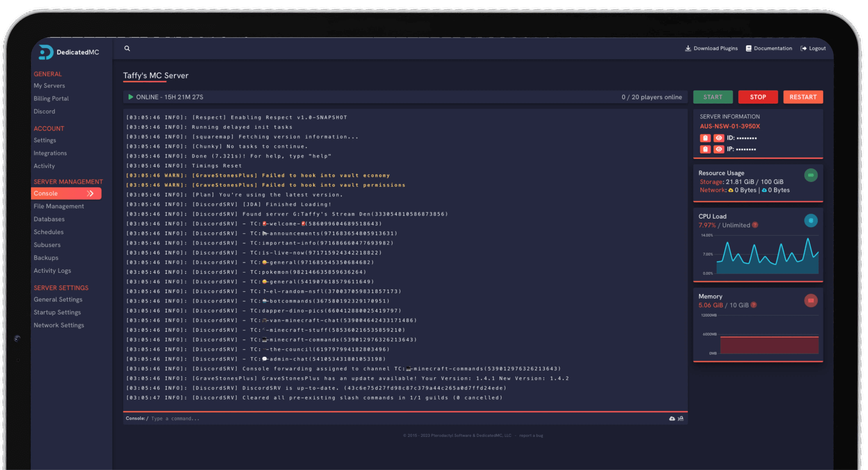
Task: Click the Taffy's MC Server title
Action: pyautogui.click(x=156, y=76)
